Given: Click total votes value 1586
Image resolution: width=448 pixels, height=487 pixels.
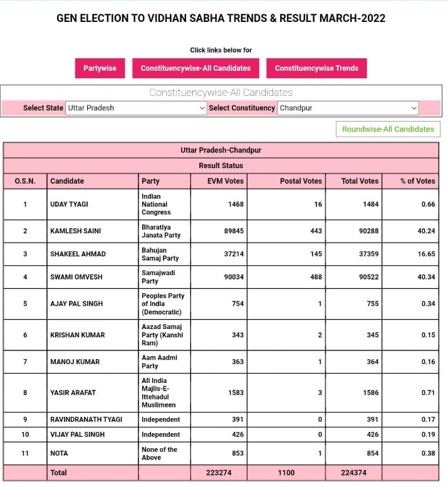Looking at the screenshot, I should 371,392.
